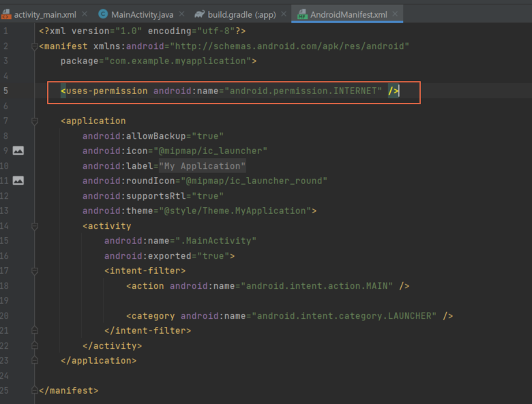The height and width of the screenshot is (404, 532).
Task: Click the "android.intent.category.LAUNCHER" value
Action: tap(344, 316)
